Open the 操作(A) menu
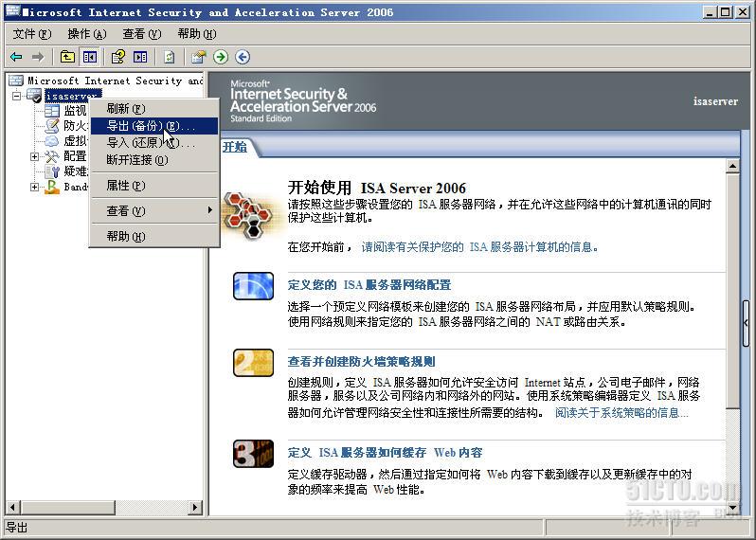This screenshot has width=756, height=540. tap(87, 34)
